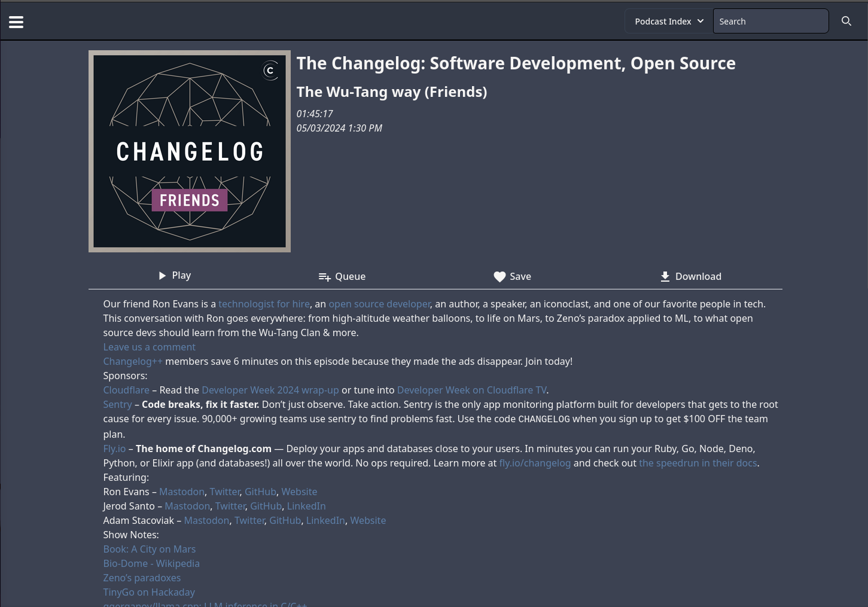Click the Changelog Friends cover art
The width and height of the screenshot is (868, 607).
tap(190, 151)
